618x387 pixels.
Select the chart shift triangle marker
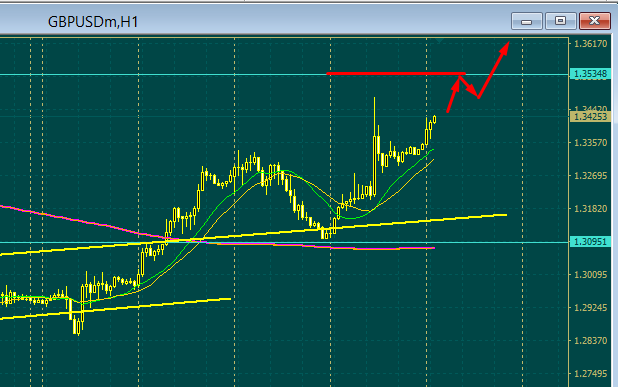pyautogui.click(x=439, y=40)
